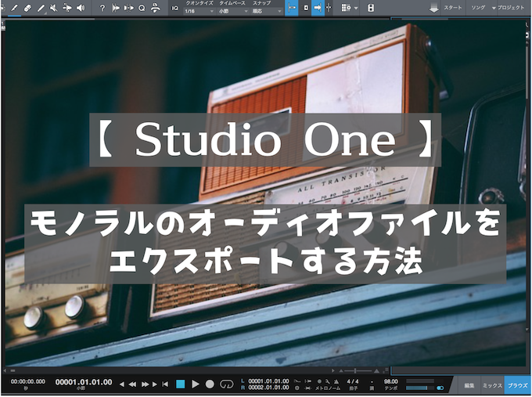Click the step-forward play icon in toolbar

[115, 8]
